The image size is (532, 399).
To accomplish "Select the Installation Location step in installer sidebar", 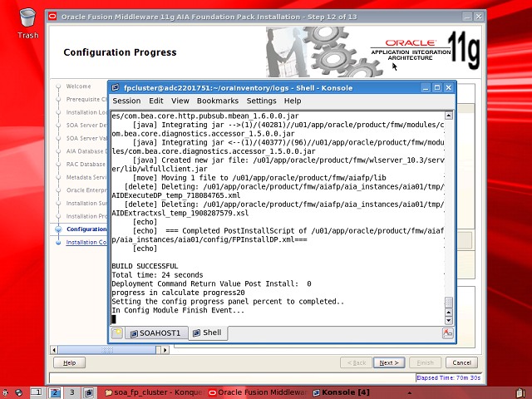I will point(86,112).
